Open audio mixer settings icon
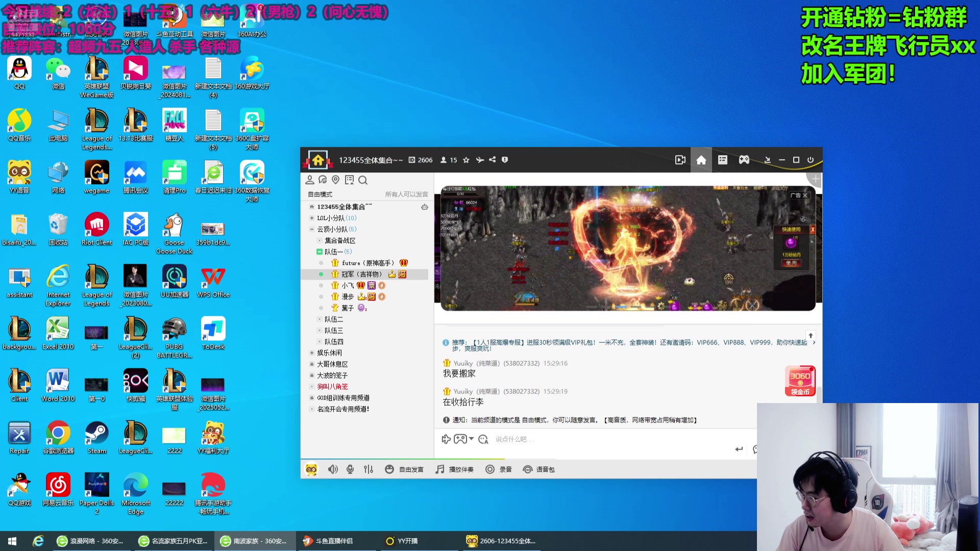The width and height of the screenshot is (980, 551). tap(369, 469)
